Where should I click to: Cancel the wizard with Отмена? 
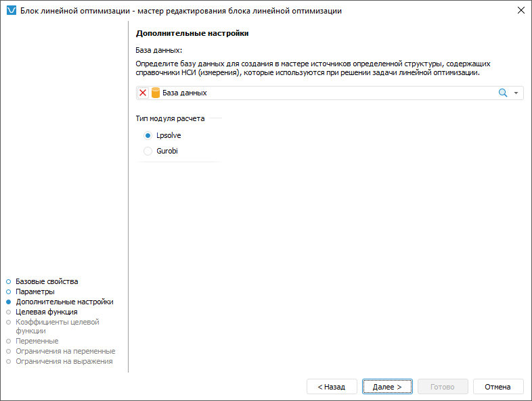pyautogui.click(x=498, y=387)
